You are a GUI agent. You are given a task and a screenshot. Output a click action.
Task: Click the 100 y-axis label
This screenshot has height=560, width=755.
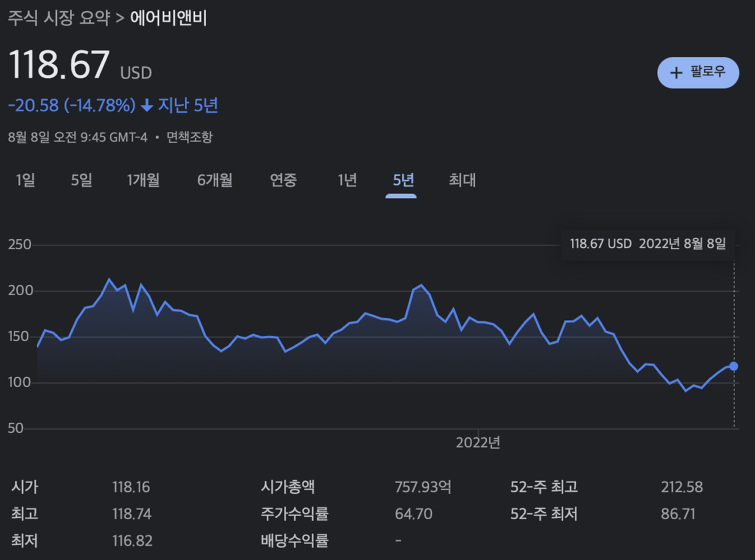click(x=19, y=383)
